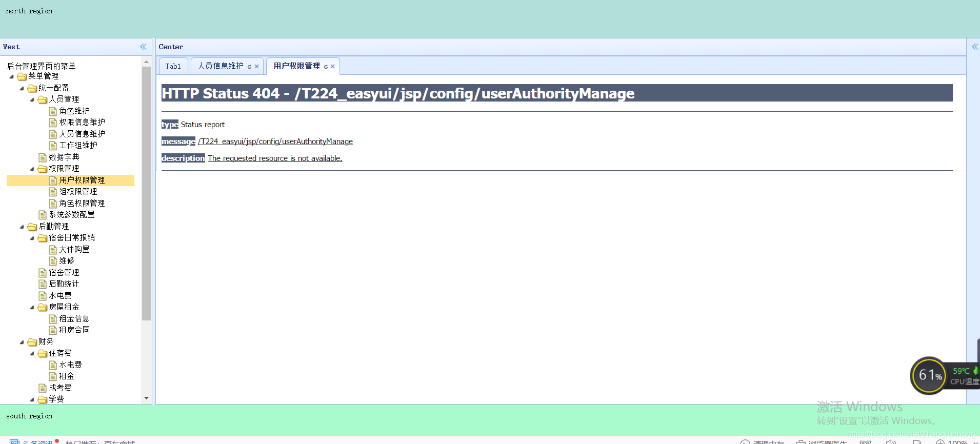Close the 人员信息维护 tab

[257, 67]
